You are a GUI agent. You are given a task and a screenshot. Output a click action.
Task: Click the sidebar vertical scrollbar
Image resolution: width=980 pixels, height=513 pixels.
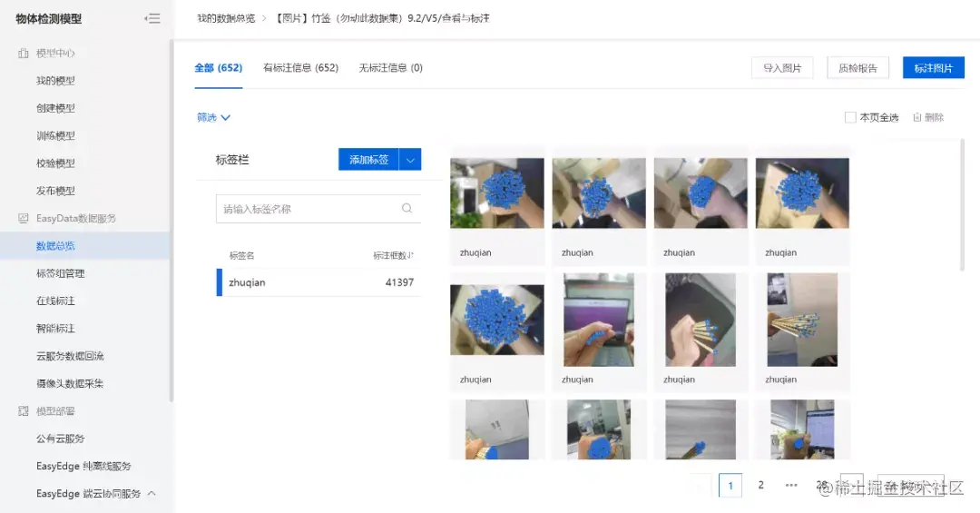click(171, 221)
